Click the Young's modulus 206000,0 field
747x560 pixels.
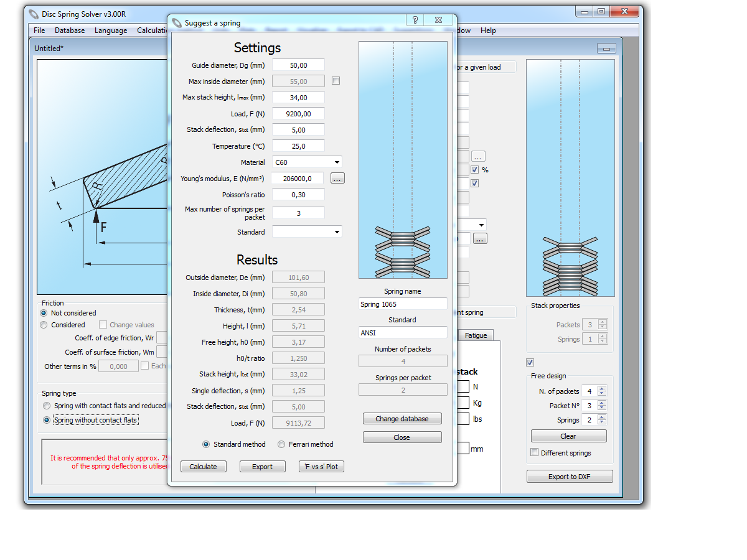point(298,179)
